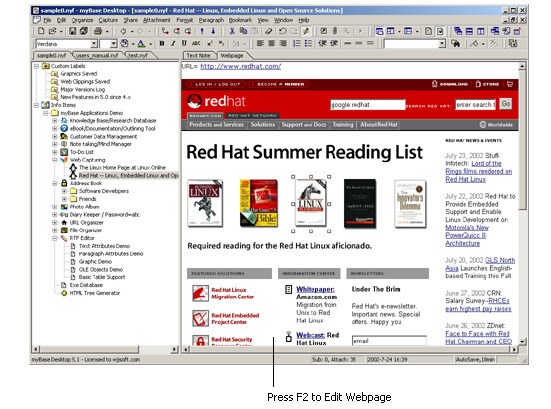The width and height of the screenshot is (551, 409).
Task: Click the Find binoculars icon
Action: pyautogui.click(x=456, y=44)
